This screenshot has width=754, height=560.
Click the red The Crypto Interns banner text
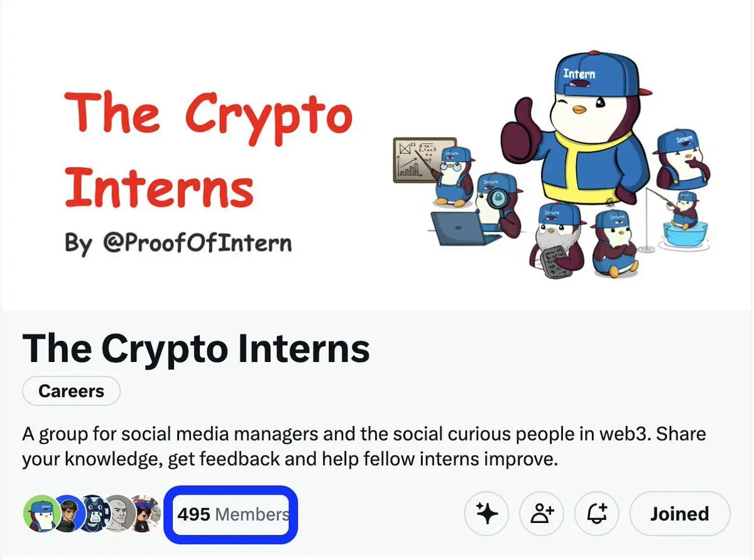point(207,149)
